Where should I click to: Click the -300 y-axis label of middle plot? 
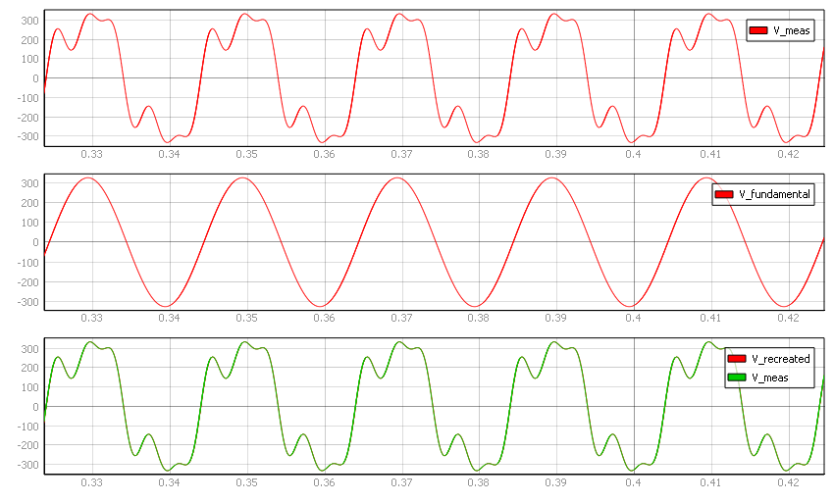pos(26,302)
